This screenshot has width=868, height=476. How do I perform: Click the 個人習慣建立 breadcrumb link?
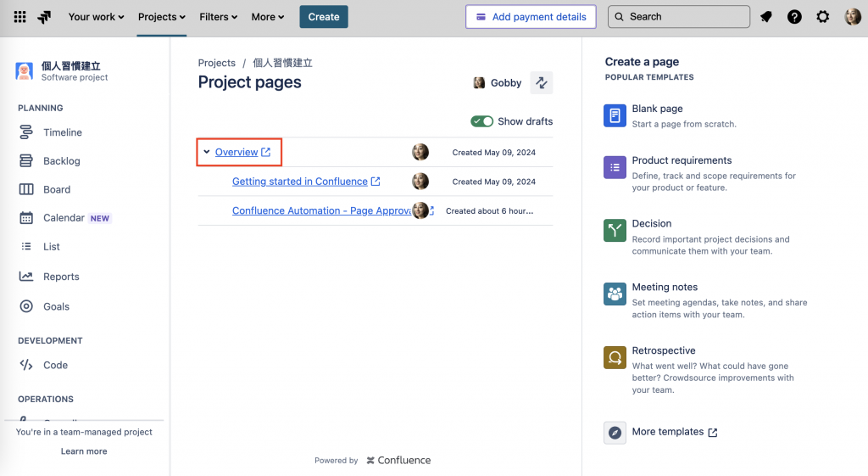[283, 63]
